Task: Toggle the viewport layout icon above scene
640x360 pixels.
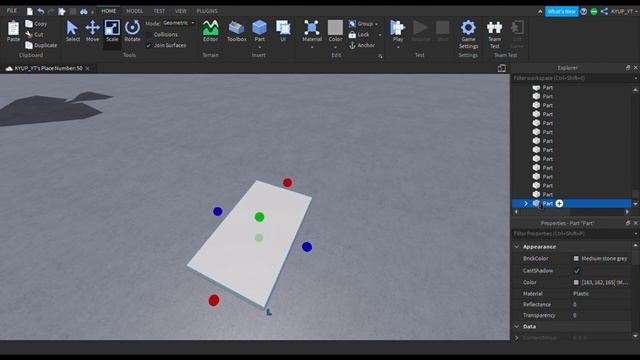Action: 502,68
